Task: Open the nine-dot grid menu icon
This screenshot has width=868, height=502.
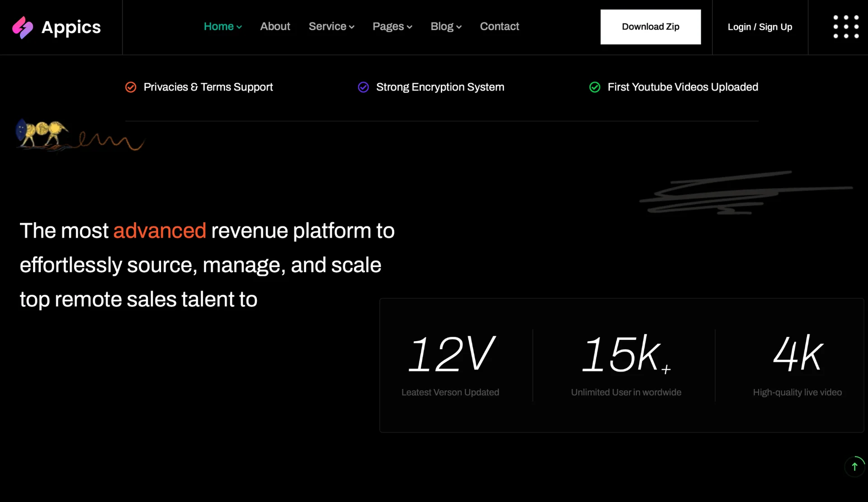Action: click(846, 27)
